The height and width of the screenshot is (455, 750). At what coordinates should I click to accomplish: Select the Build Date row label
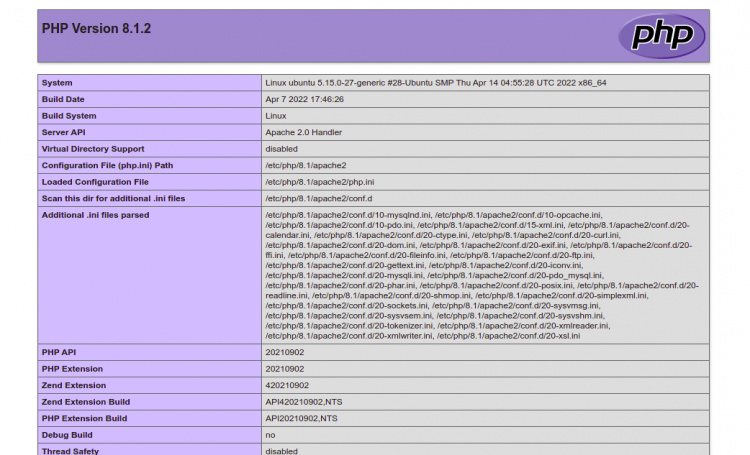coord(63,99)
